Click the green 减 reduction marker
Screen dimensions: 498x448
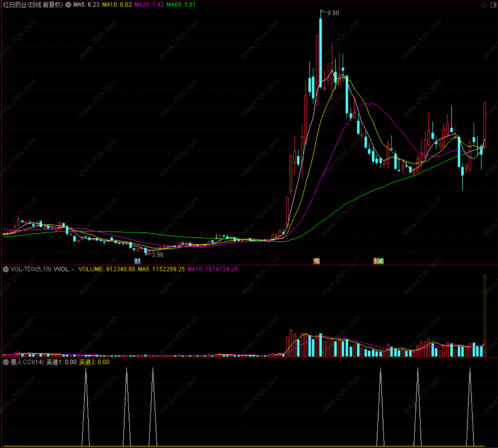click(381, 261)
